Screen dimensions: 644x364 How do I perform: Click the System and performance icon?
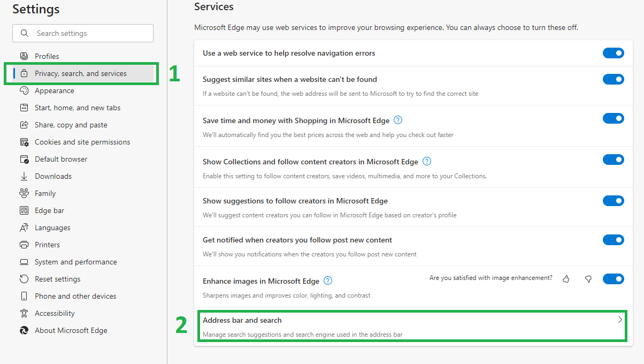click(x=24, y=262)
